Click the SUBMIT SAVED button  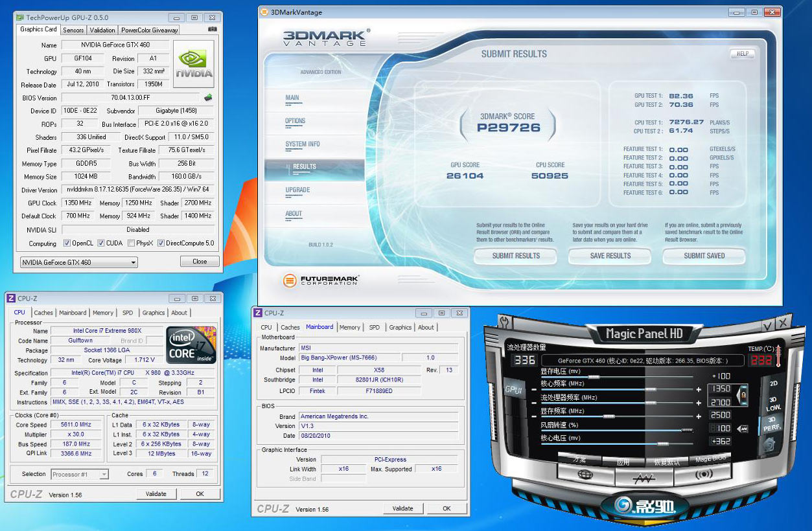(x=704, y=256)
